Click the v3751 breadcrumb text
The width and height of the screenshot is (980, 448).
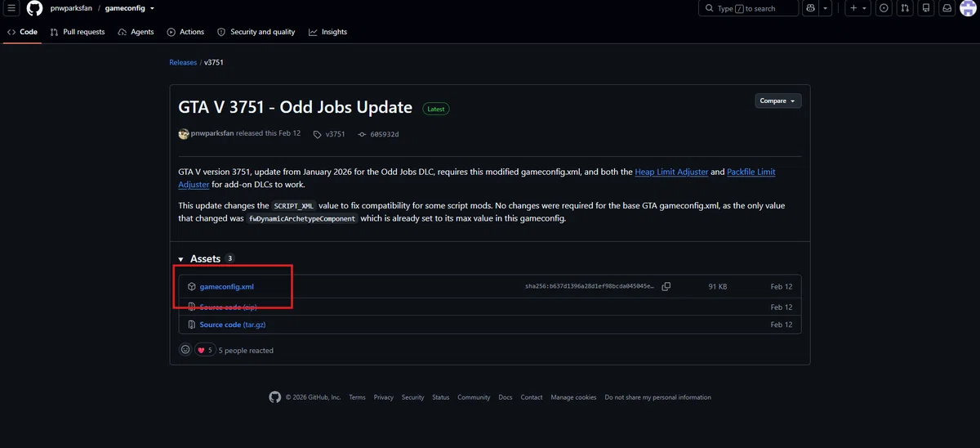pos(214,62)
